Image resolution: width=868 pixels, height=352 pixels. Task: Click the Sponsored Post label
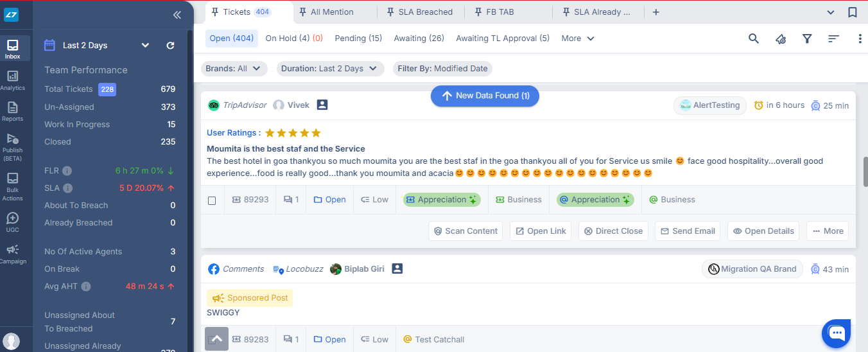tap(250, 298)
